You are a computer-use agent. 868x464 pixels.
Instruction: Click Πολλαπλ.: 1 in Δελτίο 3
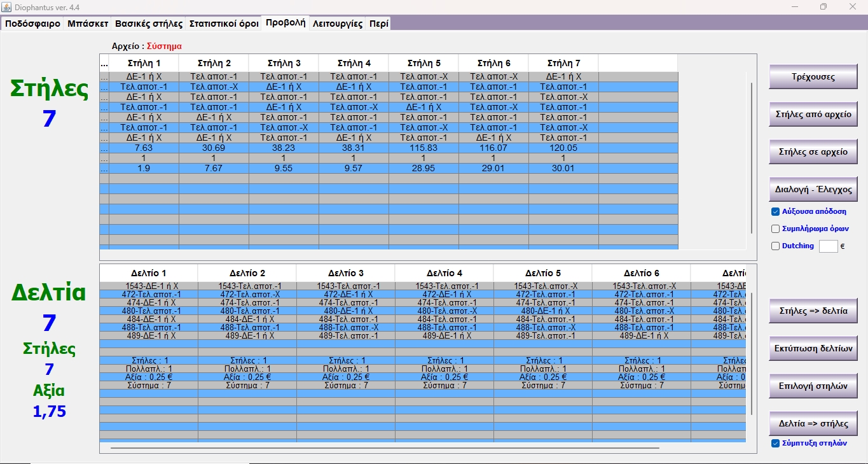pos(345,369)
